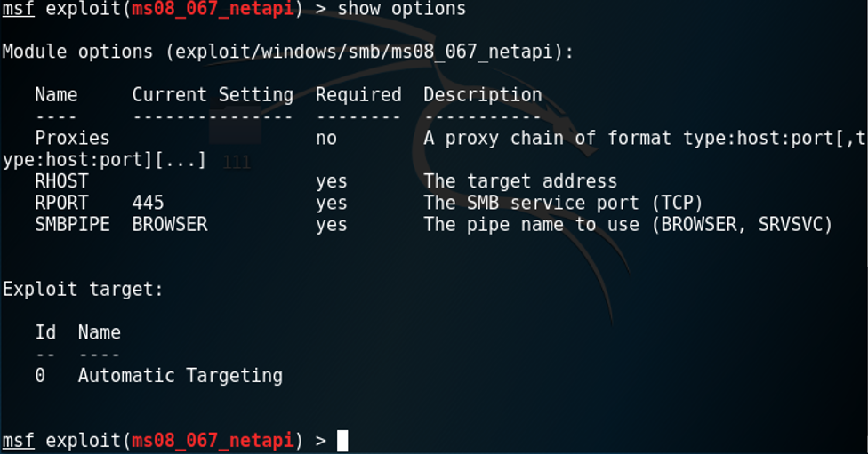Screen dimensions: 868x455
Task: Click the 'Module options' heading line
Action: tap(287, 52)
